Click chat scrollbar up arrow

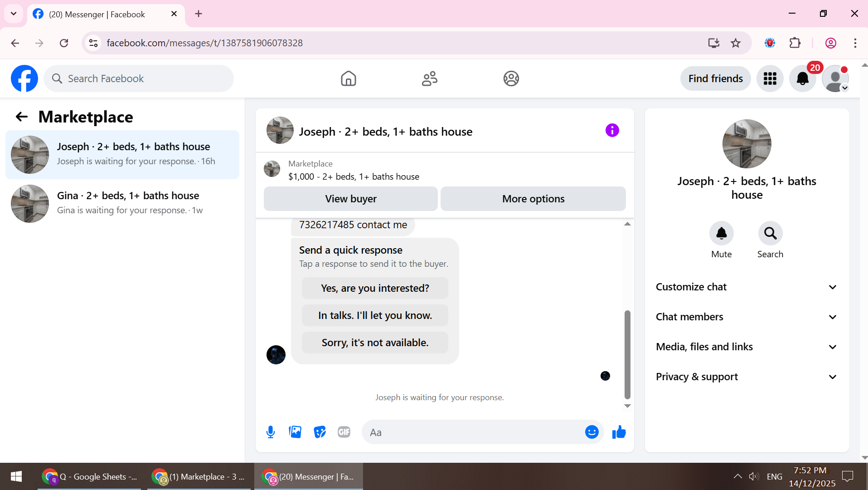tap(627, 224)
